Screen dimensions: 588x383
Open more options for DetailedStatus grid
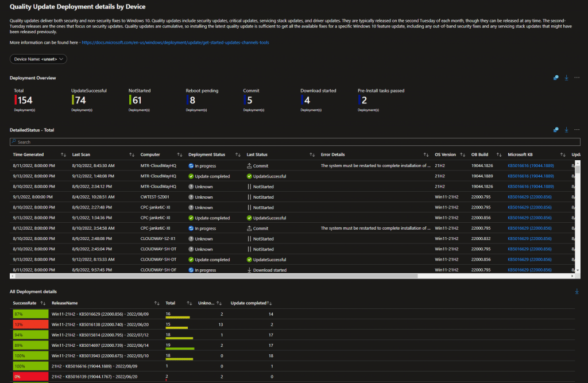click(x=577, y=130)
